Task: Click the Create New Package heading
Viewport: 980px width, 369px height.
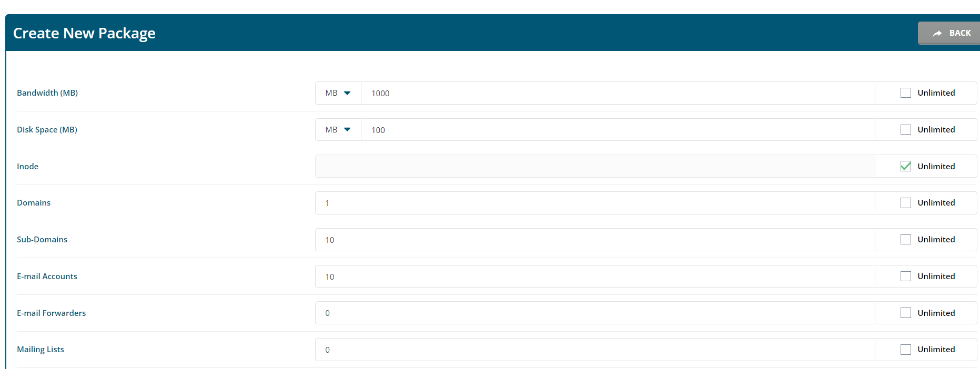Action: click(84, 33)
